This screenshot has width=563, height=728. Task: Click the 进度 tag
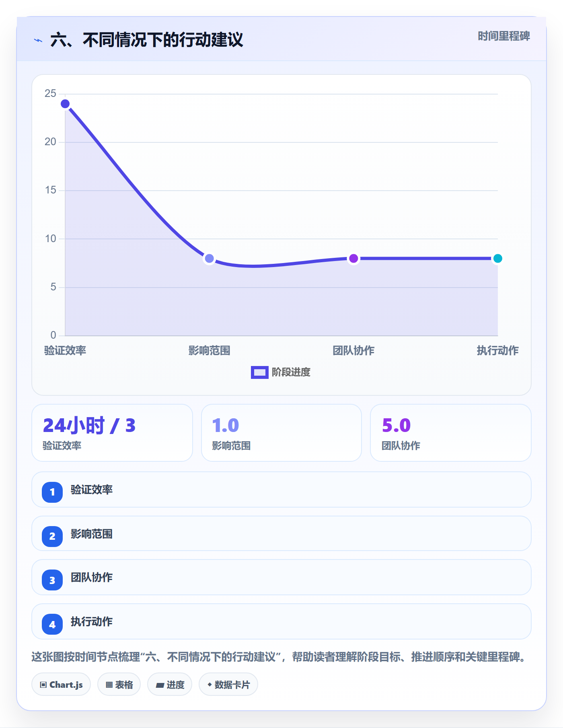(x=170, y=684)
